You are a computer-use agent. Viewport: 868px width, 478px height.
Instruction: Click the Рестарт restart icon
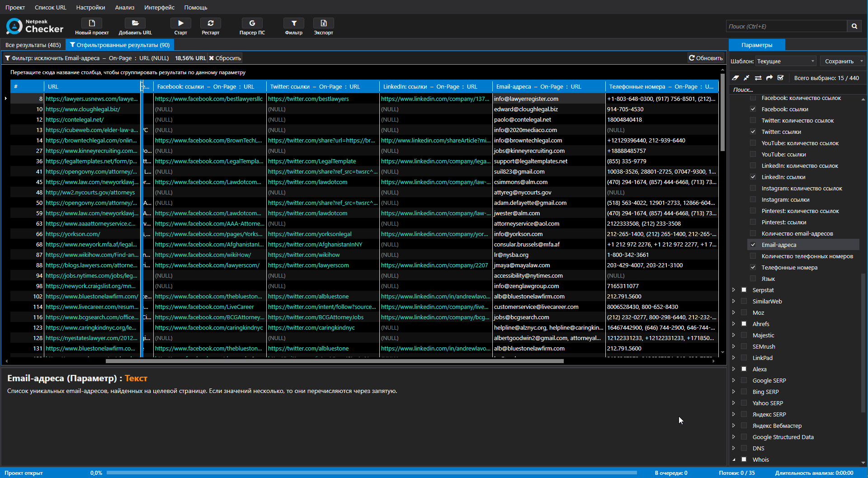[211, 23]
